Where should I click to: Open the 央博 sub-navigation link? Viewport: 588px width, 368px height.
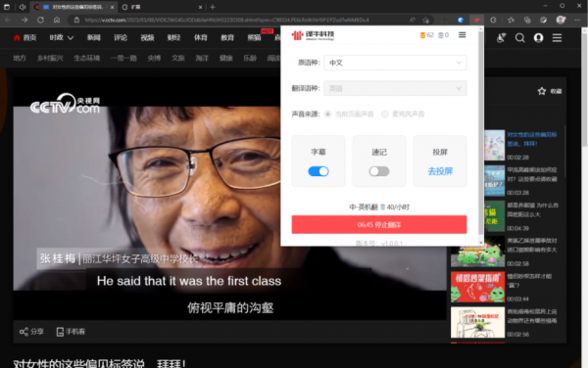point(154,58)
